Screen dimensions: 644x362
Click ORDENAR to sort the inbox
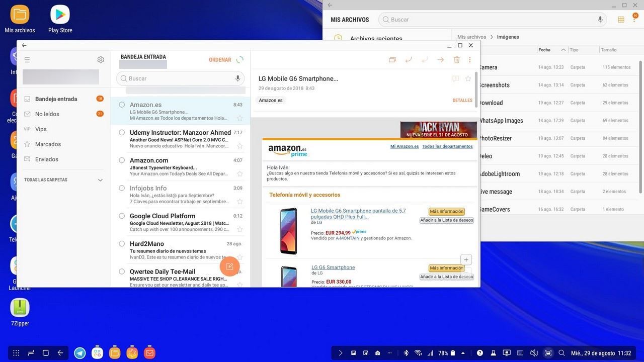[x=220, y=60]
